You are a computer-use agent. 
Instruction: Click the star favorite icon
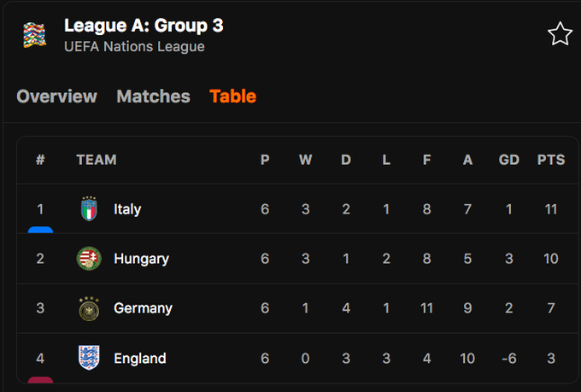[x=560, y=34]
